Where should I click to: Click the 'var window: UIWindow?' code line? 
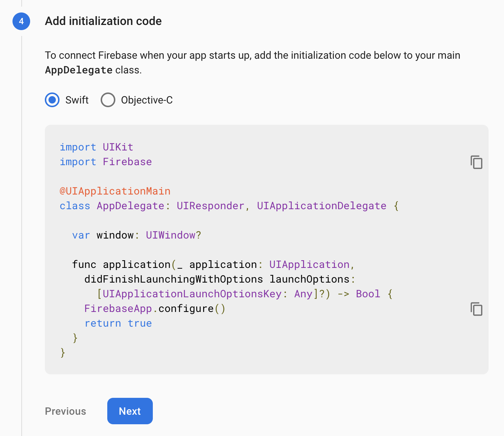(137, 235)
